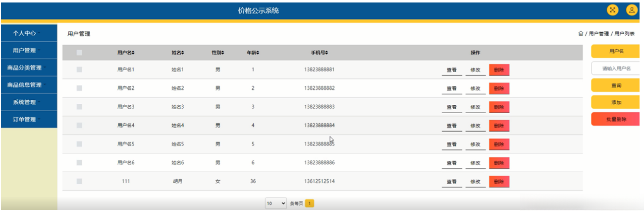Click 修改 for row 用户名3
The image size is (644, 211).
click(475, 107)
